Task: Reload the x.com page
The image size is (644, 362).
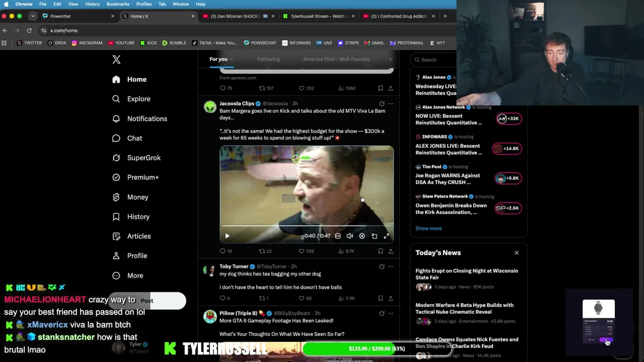Action: (x=29, y=30)
